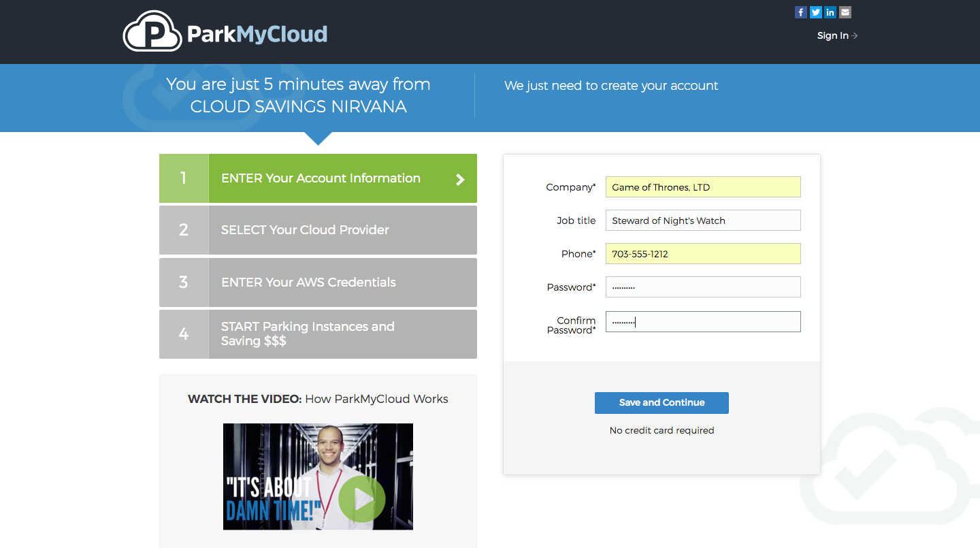The width and height of the screenshot is (980, 548).
Task: Click the number 2 step badge
Action: tap(184, 230)
